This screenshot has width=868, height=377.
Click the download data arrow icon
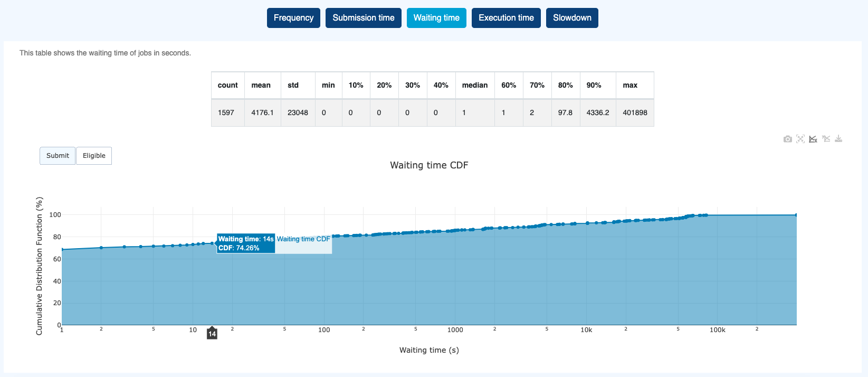click(x=838, y=139)
